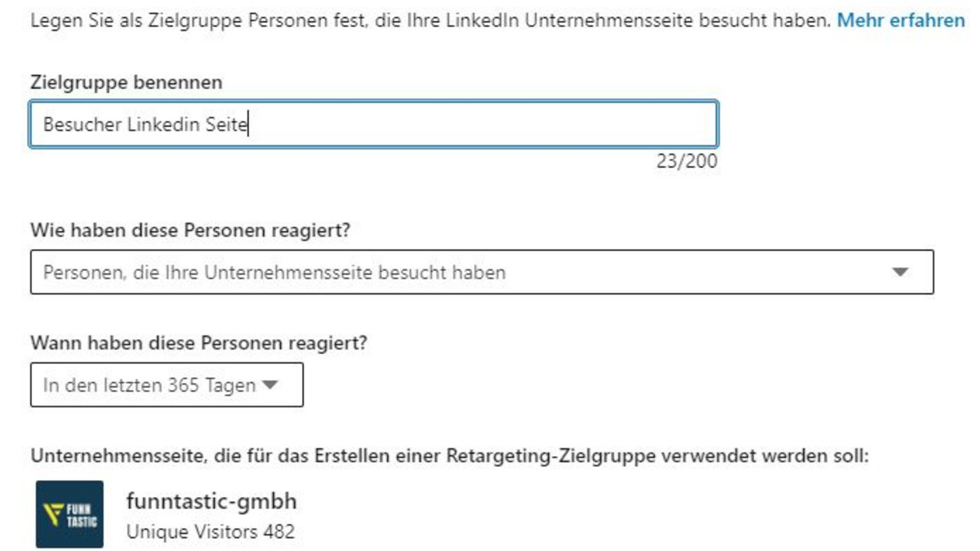Click the small arrow beside 365 Tagen

[x=269, y=385]
